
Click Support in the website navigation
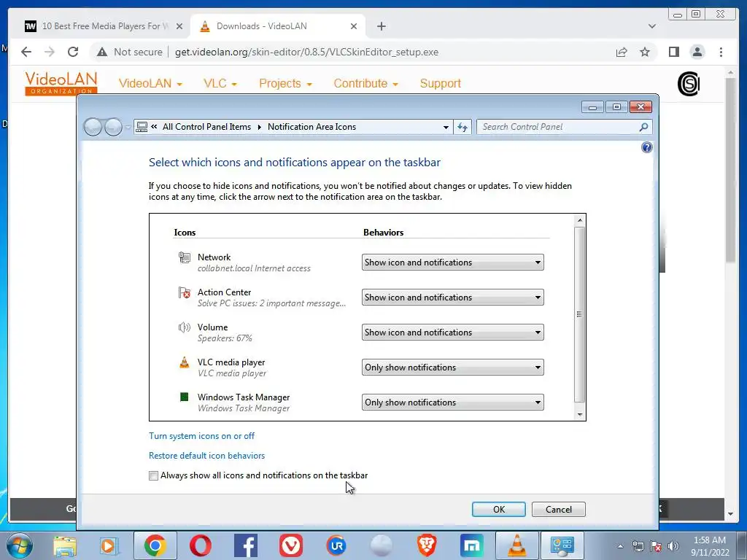pyautogui.click(x=440, y=83)
